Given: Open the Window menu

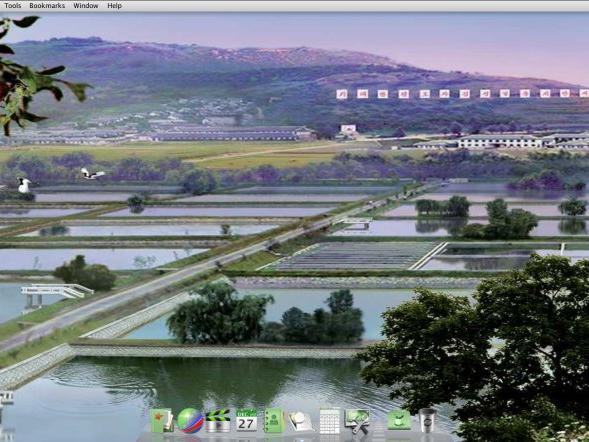Looking at the screenshot, I should click(86, 6).
